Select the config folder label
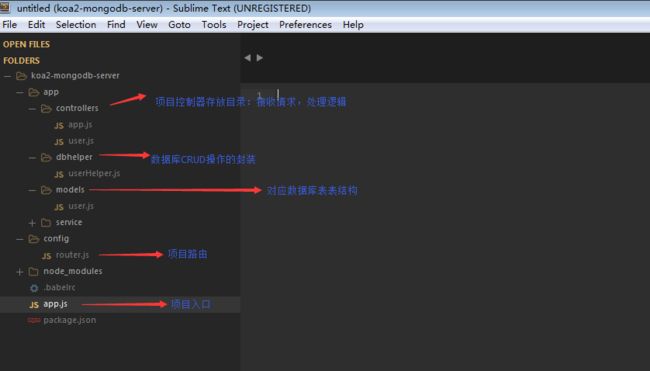Screen dimensions: 650x371 pos(56,239)
